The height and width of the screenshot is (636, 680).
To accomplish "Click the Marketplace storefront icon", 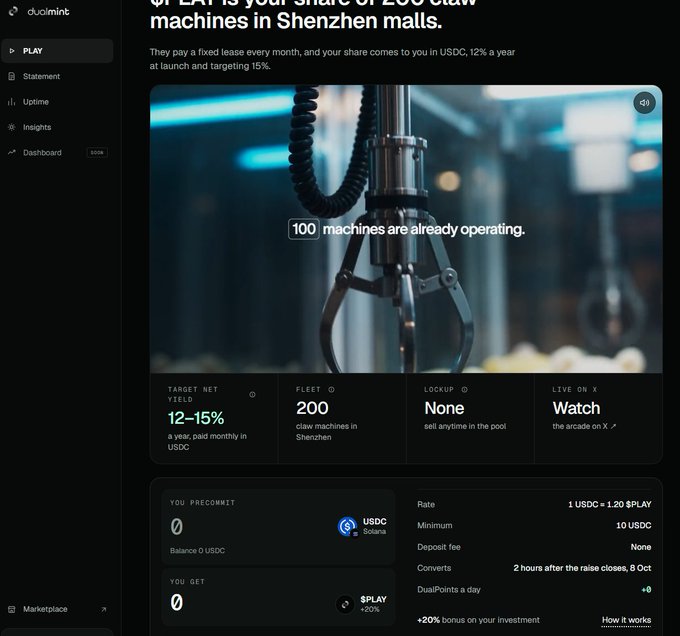I will [x=12, y=609].
